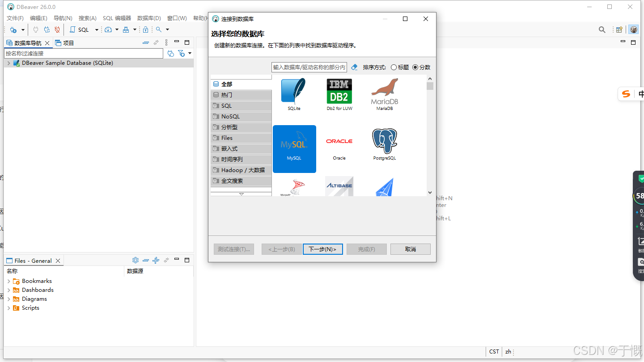Select the NoSQL category

tap(241, 116)
